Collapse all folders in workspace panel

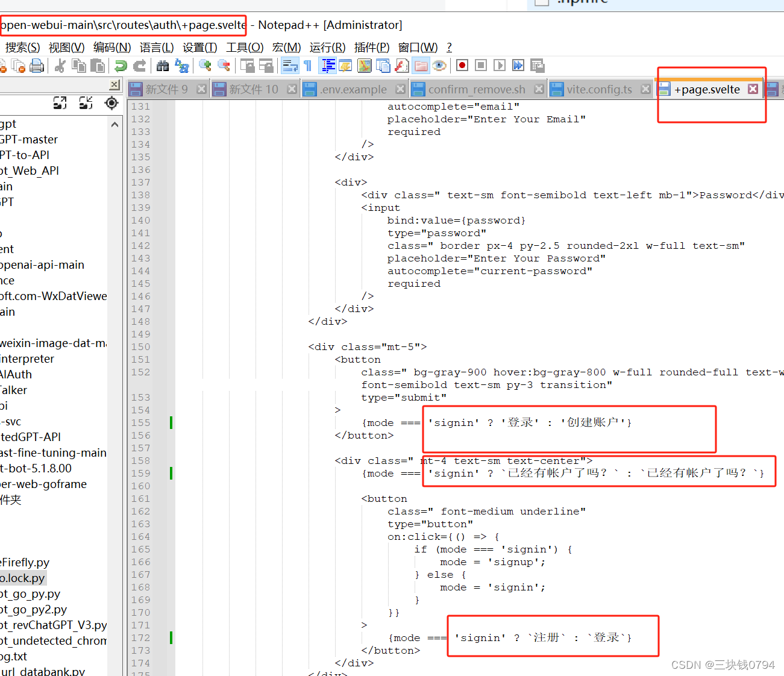pos(86,103)
